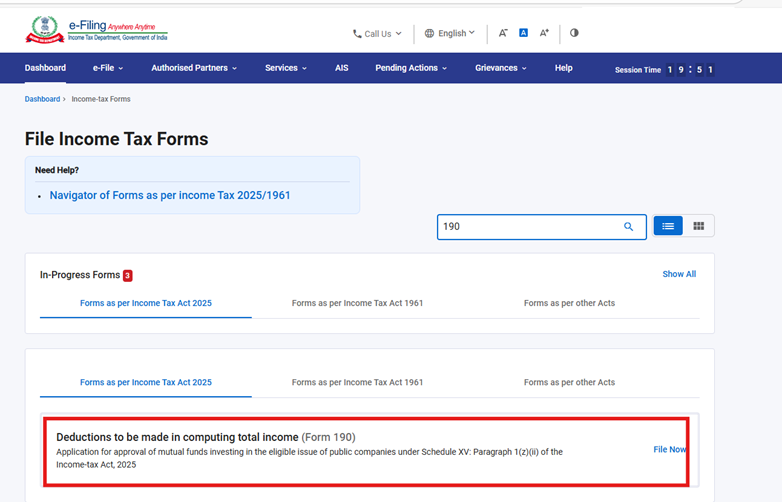Select Forms as per Income Tax Act 1961 tab in In-Progress
Image resolution: width=782 pixels, height=502 pixels.
pyautogui.click(x=357, y=303)
